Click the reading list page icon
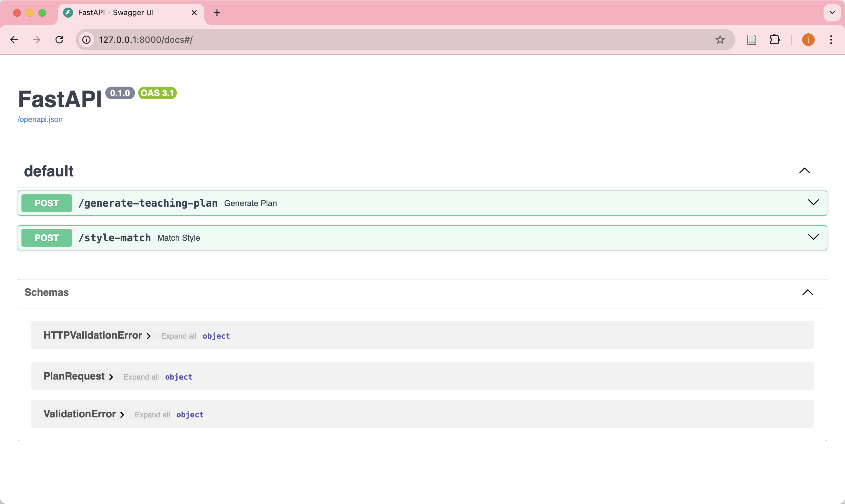The height and width of the screenshot is (504, 845). click(752, 40)
